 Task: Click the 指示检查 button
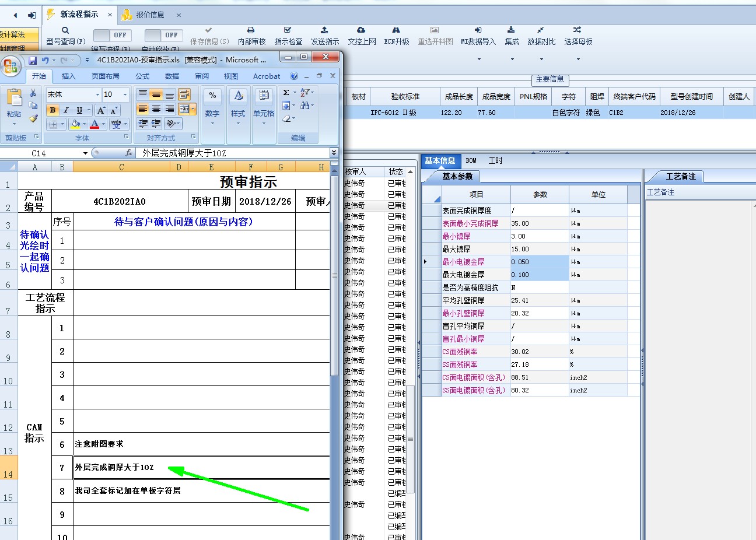[x=288, y=36]
